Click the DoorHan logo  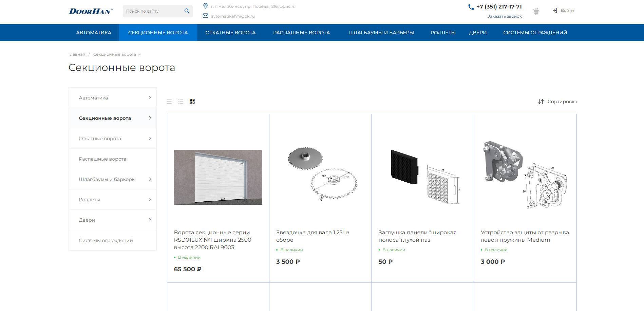pos(91,11)
